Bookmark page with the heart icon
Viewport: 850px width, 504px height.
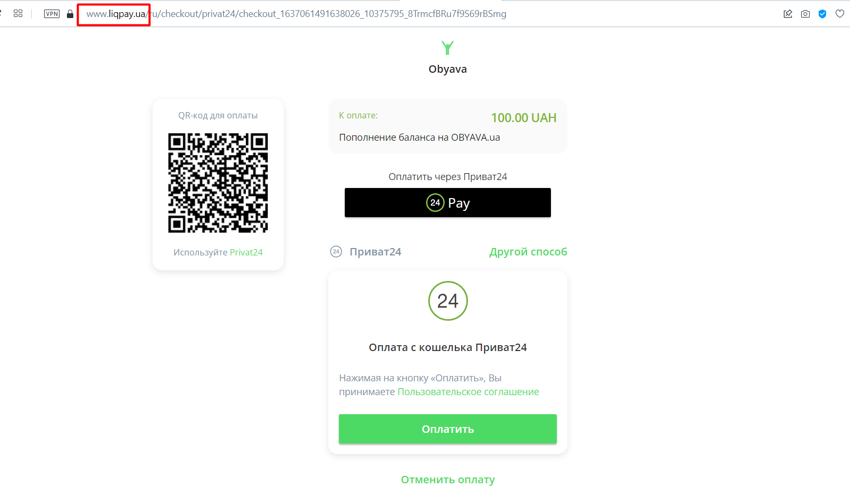pos(840,14)
